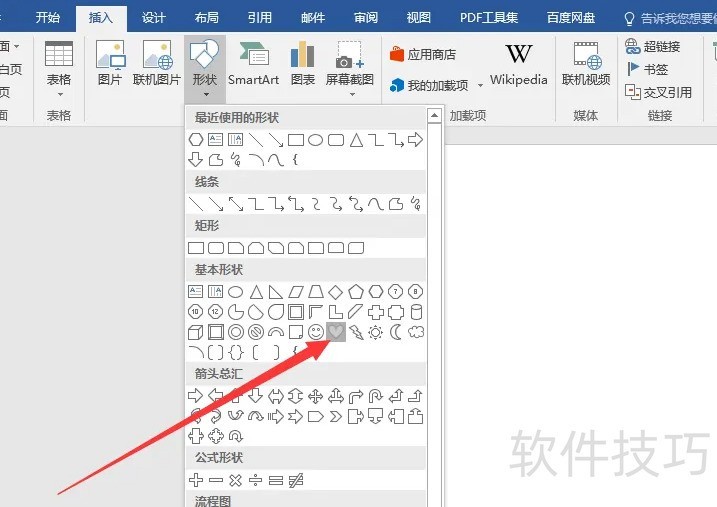Go to the 审阅 tab
Screen dimensions: 717x507
[x=366, y=17]
